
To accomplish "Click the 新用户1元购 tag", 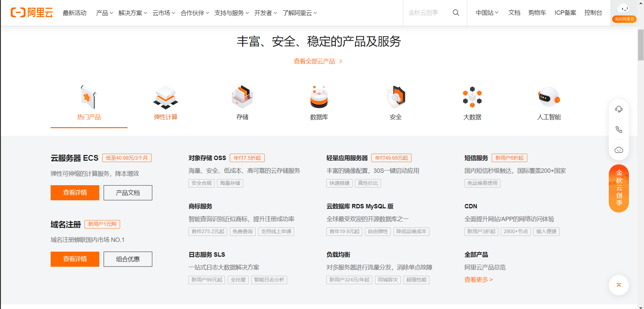I will 102,224.
